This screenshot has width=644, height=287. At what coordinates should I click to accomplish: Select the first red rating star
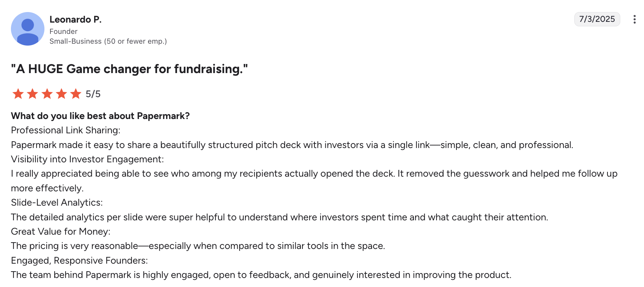(17, 94)
